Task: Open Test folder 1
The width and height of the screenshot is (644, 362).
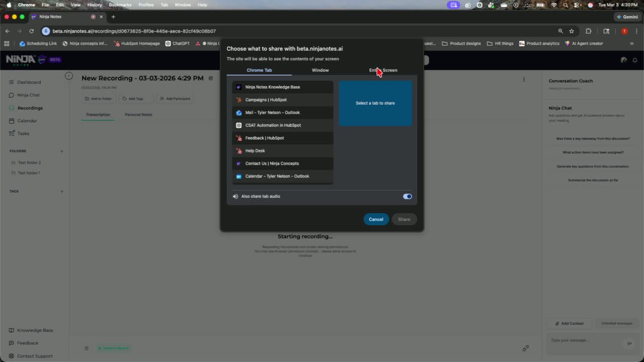Action: click(x=29, y=173)
